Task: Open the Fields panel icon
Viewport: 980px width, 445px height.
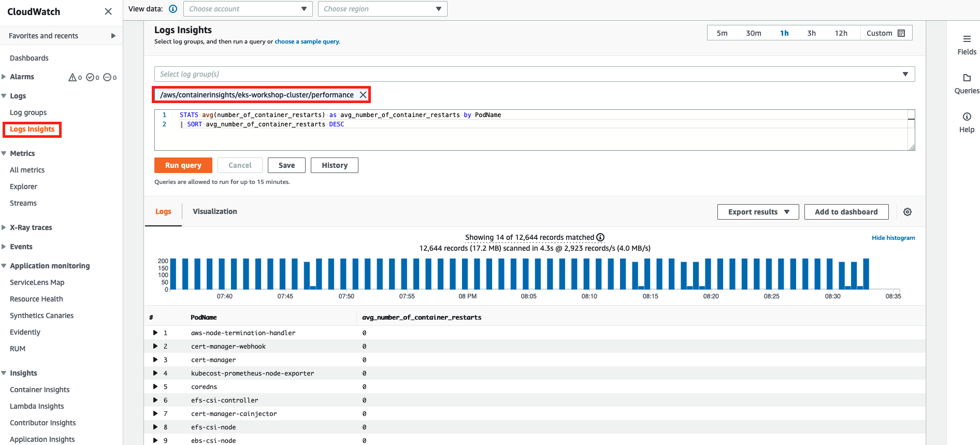Action: coord(967,39)
